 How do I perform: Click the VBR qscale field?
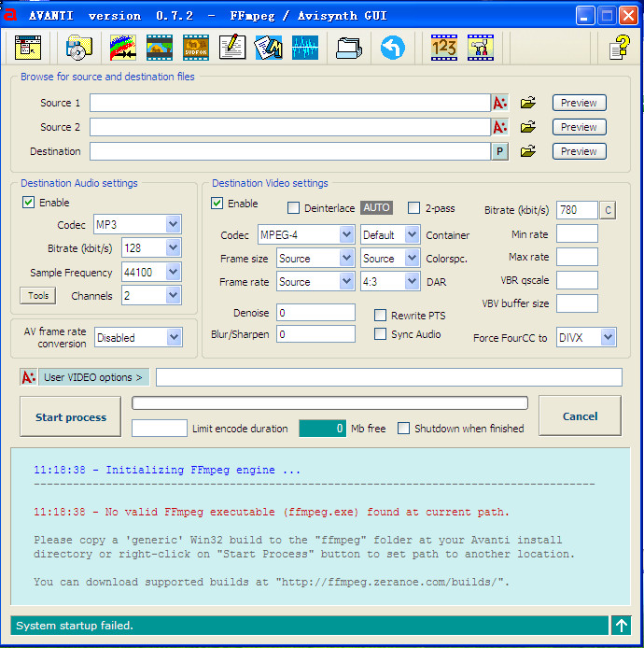coord(577,280)
